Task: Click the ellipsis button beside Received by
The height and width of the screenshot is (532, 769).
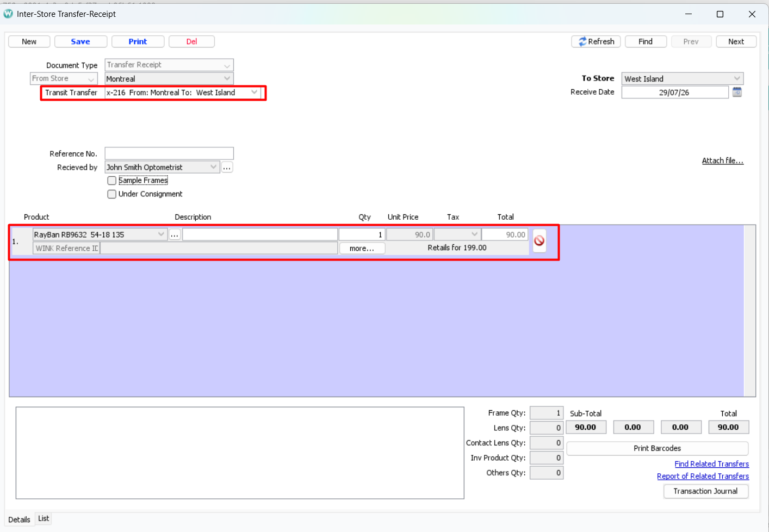Action: coord(227,167)
